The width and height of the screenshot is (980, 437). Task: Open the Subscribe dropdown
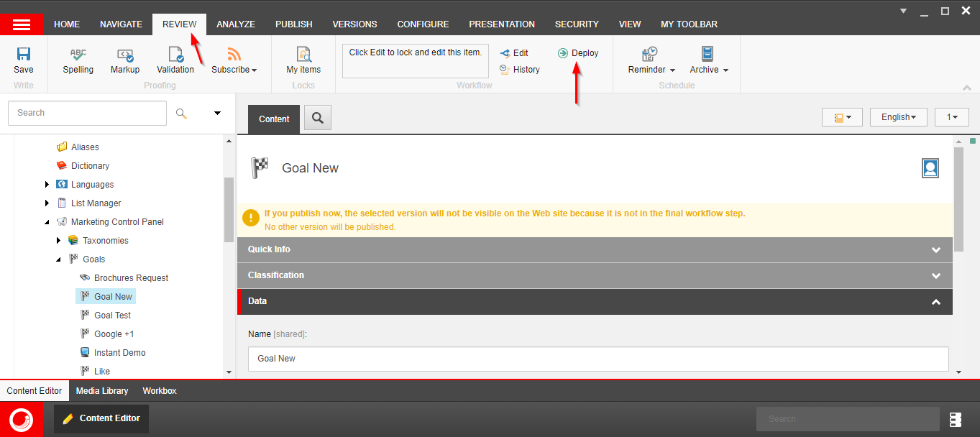234,69
